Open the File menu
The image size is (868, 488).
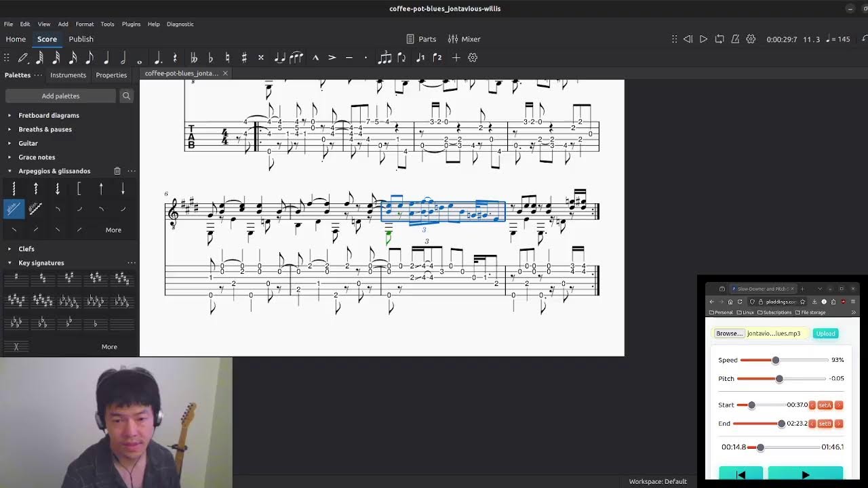tap(8, 24)
